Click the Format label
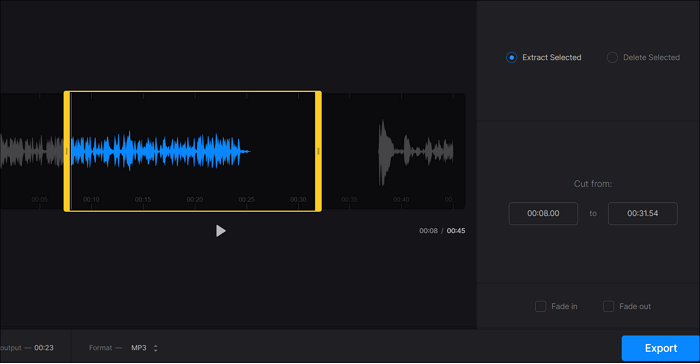The width and height of the screenshot is (700, 364). click(100, 348)
